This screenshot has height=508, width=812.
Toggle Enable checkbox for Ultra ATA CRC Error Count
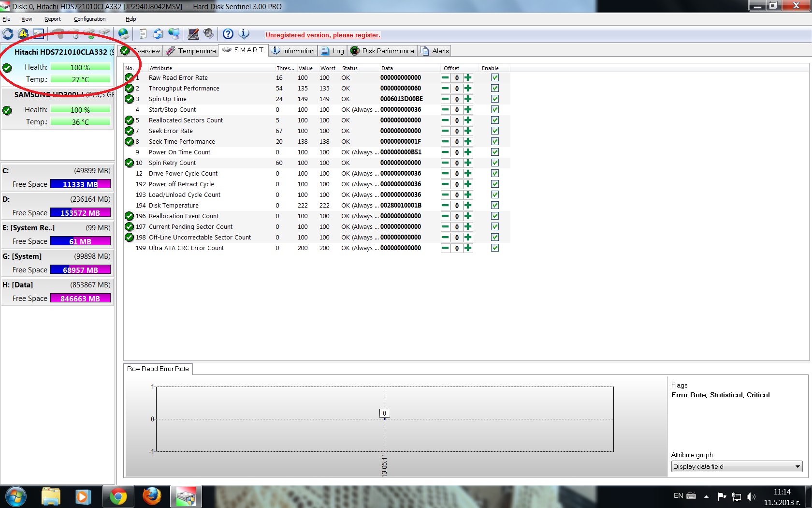495,248
